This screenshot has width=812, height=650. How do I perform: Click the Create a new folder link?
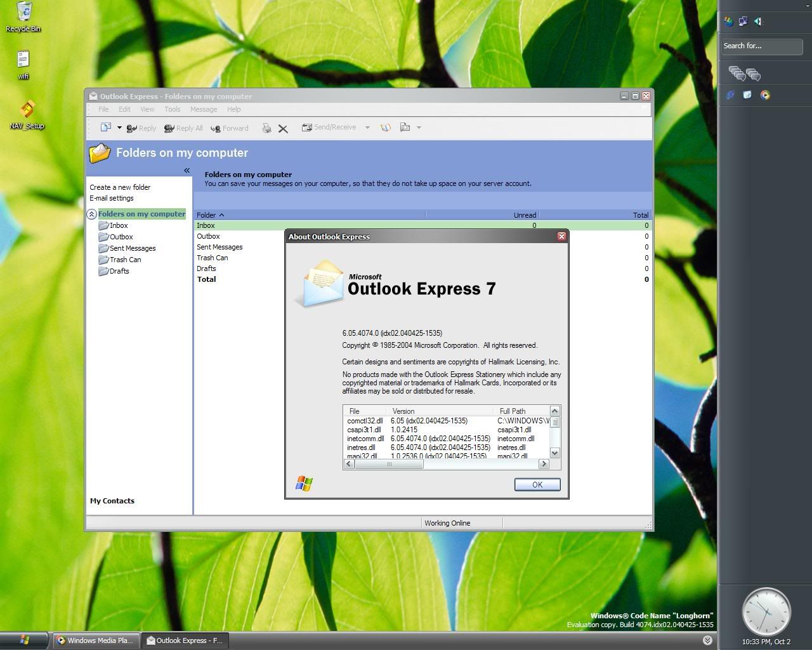click(120, 187)
